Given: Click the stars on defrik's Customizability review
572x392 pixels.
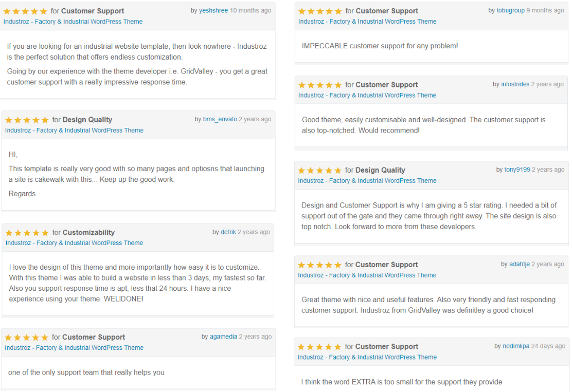Looking at the screenshot, I should tap(27, 233).
